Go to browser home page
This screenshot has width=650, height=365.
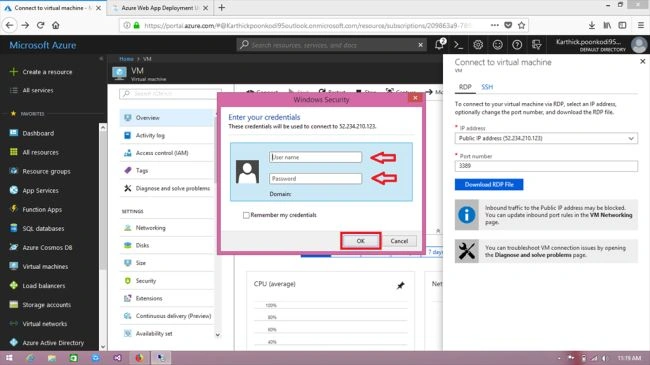pyautogui.click(x=56, y=25)
